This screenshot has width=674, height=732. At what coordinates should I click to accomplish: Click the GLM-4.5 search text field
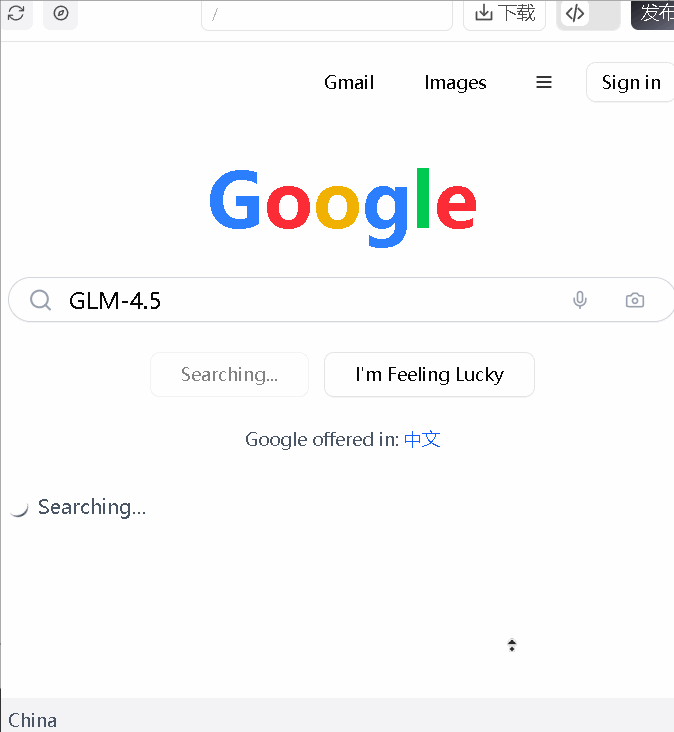click(300, 300)
